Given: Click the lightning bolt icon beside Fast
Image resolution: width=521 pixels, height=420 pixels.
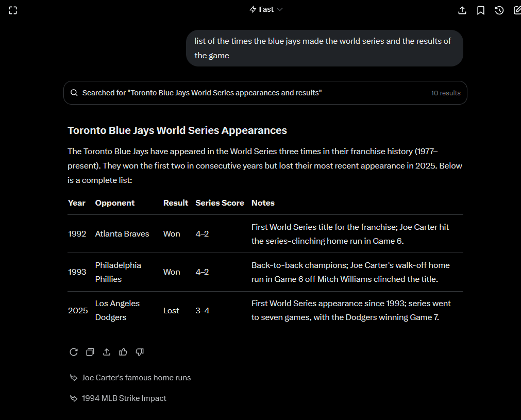Looking at the screenshot, I should [x=253, y=9].
